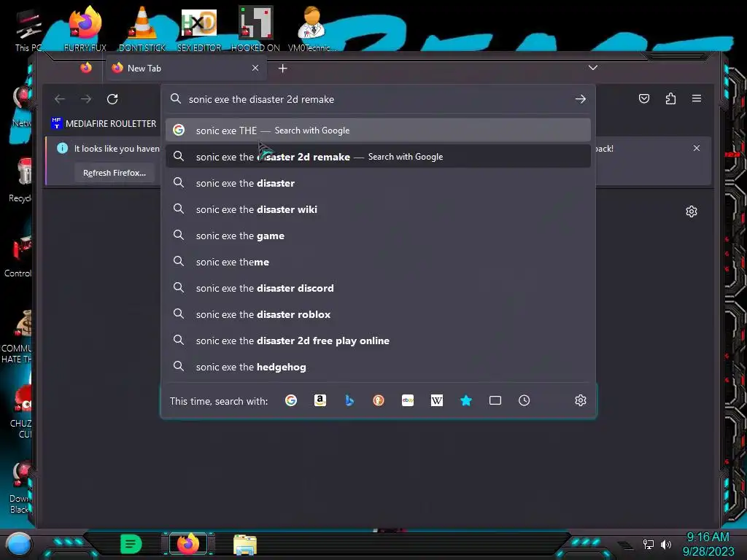Select suggestion 'sonic exe the hedgehog'

coord(378,367)
